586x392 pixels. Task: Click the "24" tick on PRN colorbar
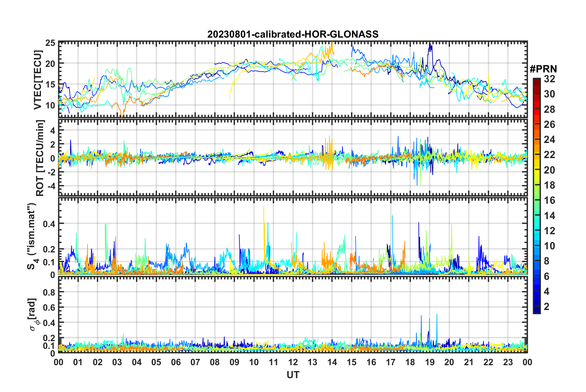point(549,140)
